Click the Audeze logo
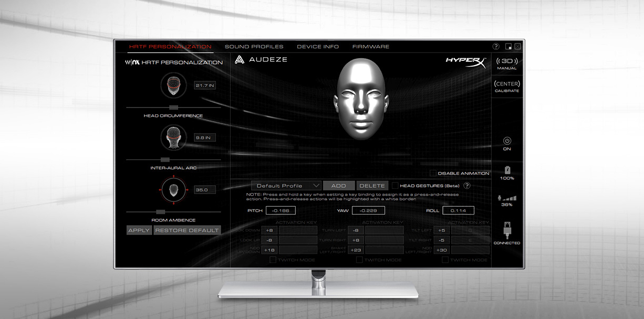 click(x=261, y=59)
